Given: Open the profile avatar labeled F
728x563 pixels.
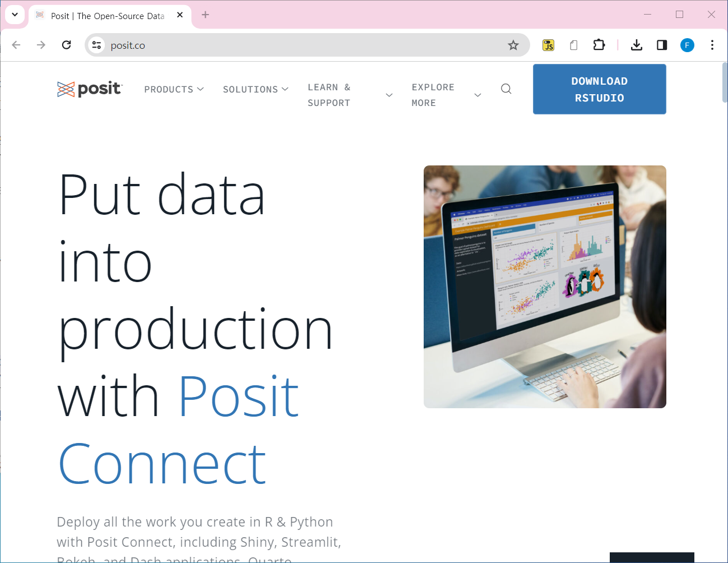Looking at the screenshot, I should click(687, 45).
